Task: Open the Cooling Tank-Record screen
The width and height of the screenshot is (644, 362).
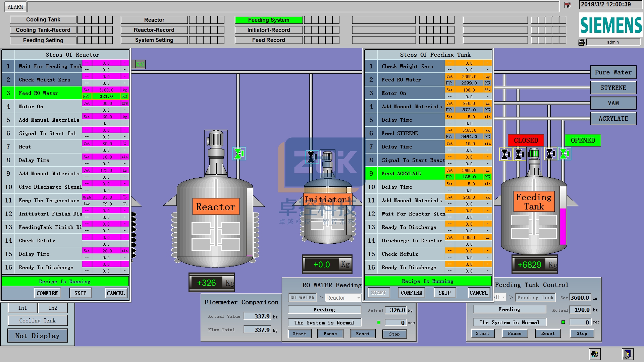Action: click(x=43, y=30)
